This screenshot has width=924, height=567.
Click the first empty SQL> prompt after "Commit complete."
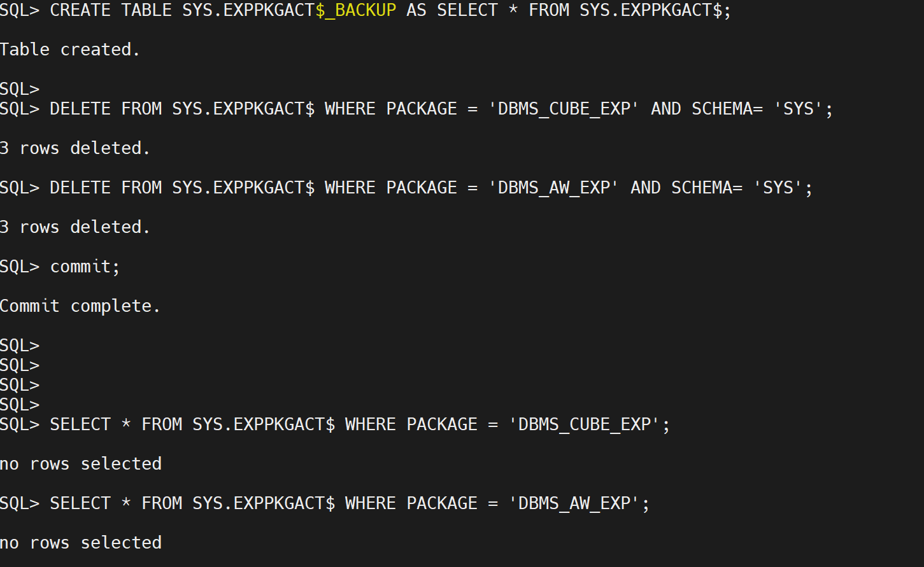[x=20, y=346]
